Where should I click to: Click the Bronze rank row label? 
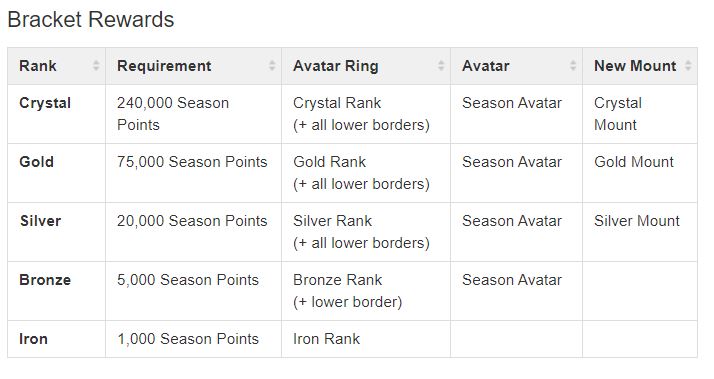[x=45, y=280]
